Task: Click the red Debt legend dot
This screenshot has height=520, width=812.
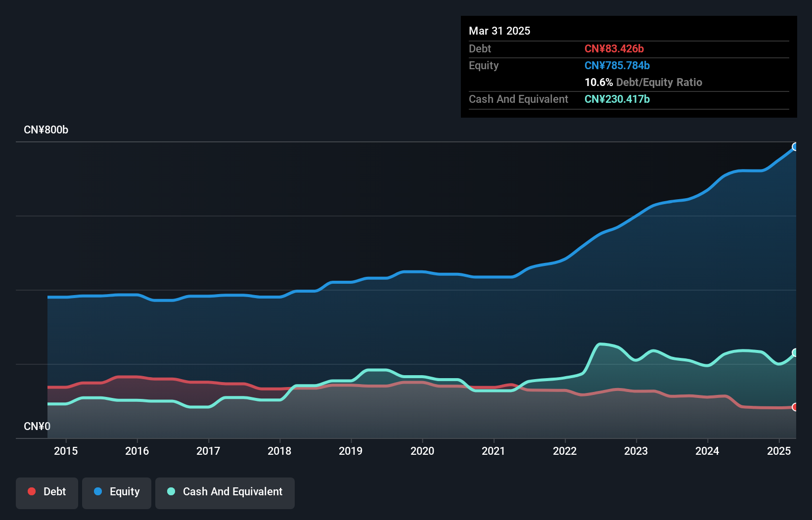Action: point(32,491)
